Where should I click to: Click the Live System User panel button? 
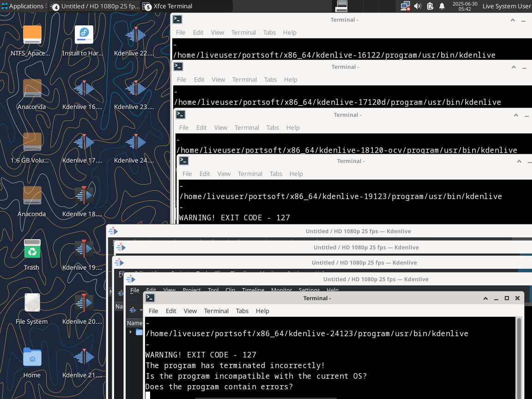click(506, 6)
